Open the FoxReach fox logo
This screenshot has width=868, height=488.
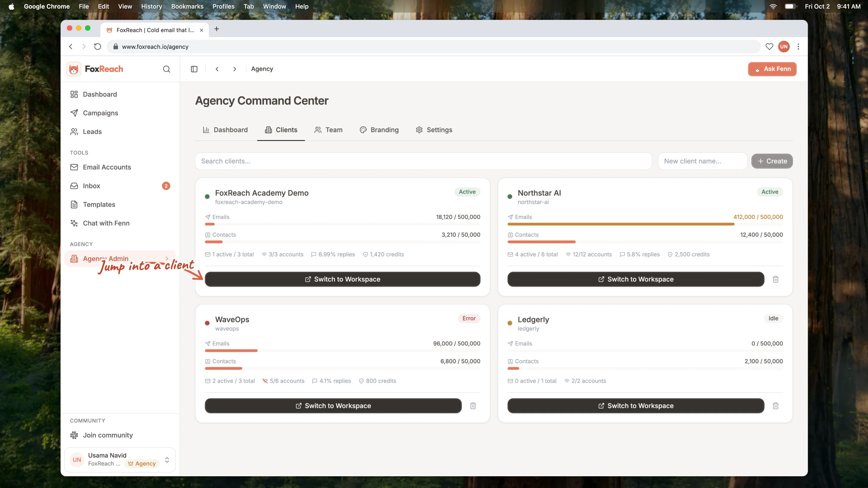point(74,69)
